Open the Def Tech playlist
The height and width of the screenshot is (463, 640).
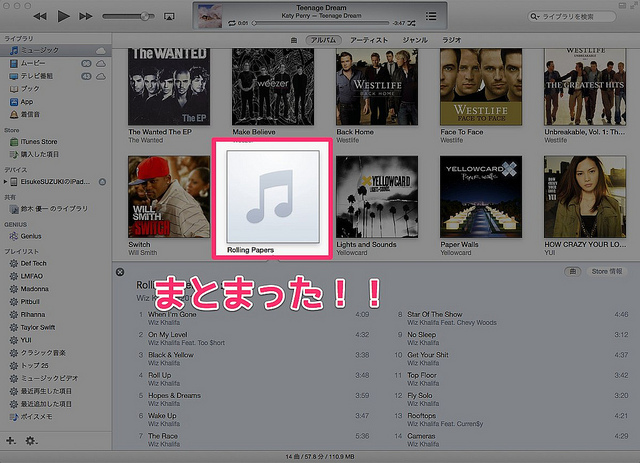pyautogui.click(x=56, y=263)
